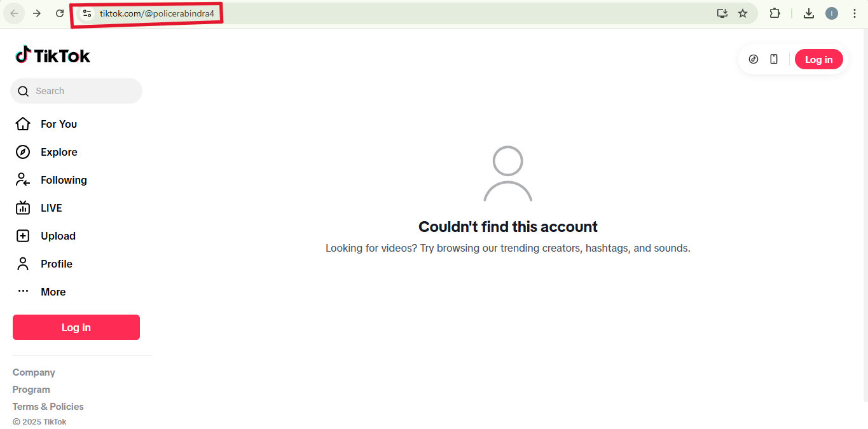The image size is (868, 429).
Task: Click the mobile phone app icon
Action: (774, 59)
